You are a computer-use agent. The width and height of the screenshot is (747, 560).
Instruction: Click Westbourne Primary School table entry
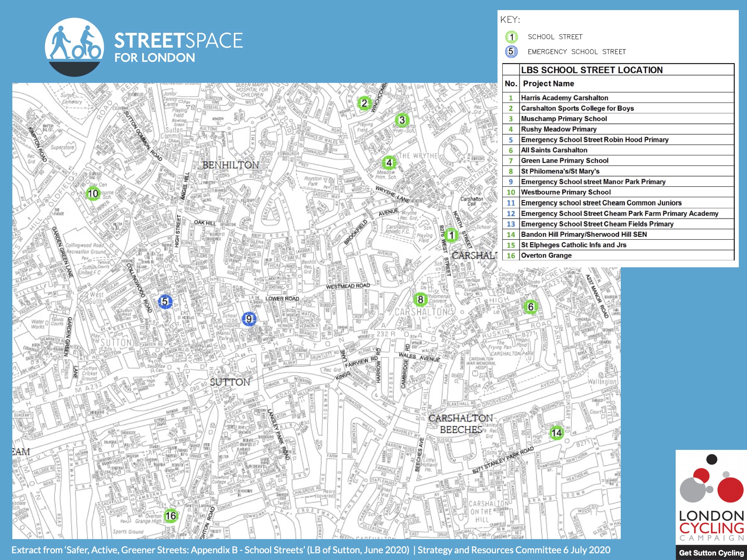[565, 192]
